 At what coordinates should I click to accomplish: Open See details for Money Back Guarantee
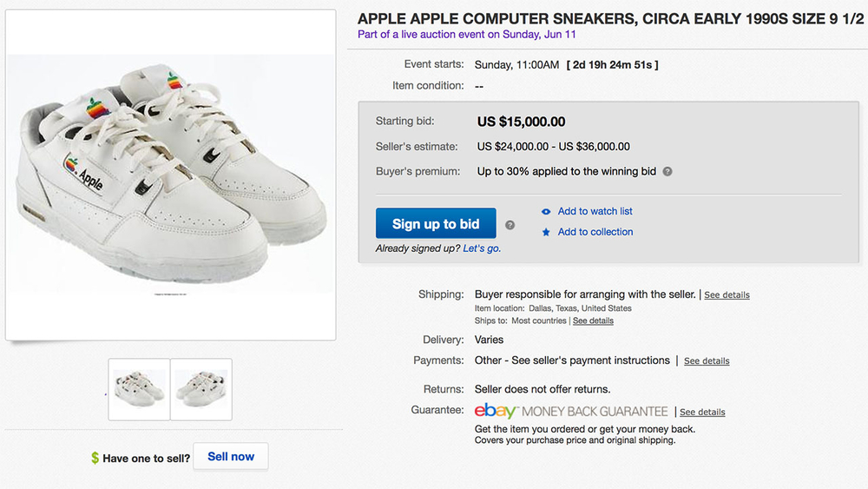[x=702, y=413]
